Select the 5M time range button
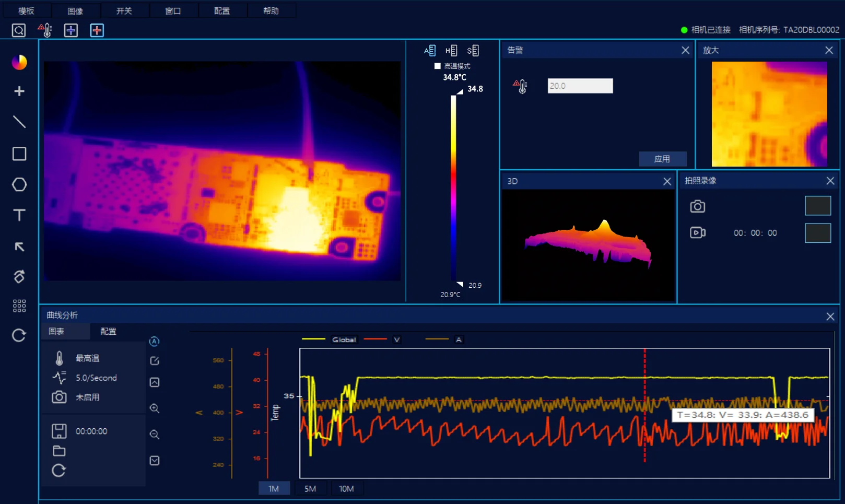 tap(310, 489)
